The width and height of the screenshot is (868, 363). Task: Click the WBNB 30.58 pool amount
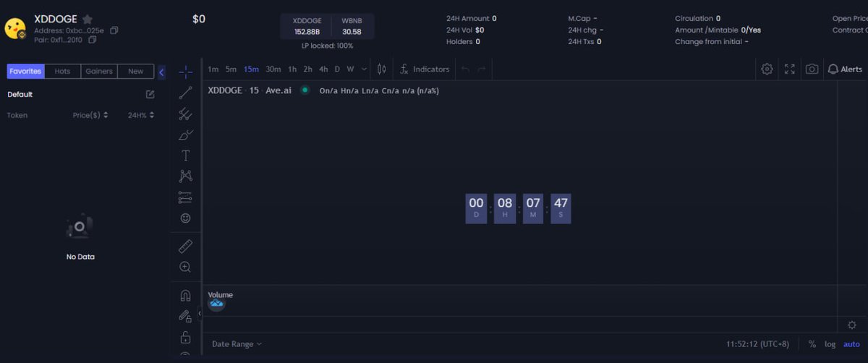click(x=352, y=26)
